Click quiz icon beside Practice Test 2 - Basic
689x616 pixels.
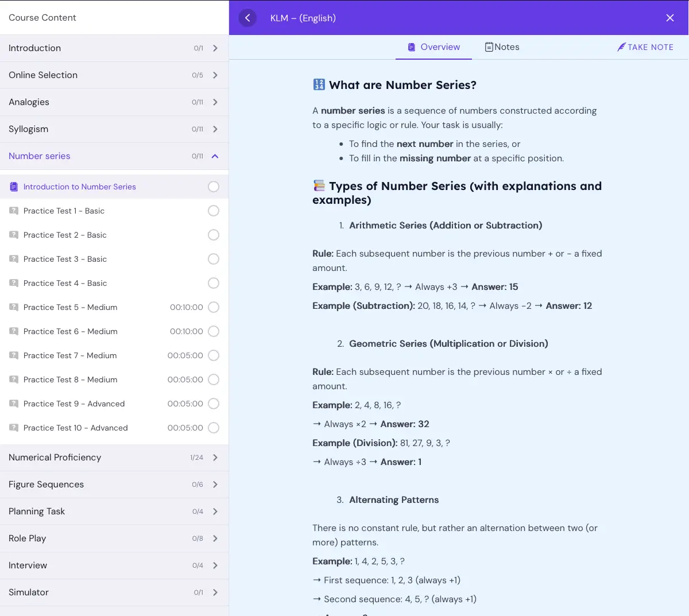[14, 235]
